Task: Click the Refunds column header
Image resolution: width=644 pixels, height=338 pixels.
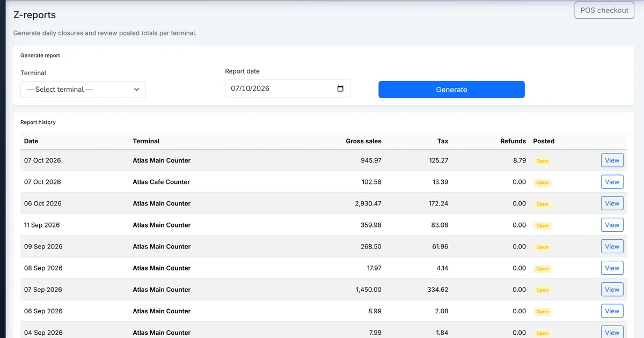Action: (x=513, y=141)
